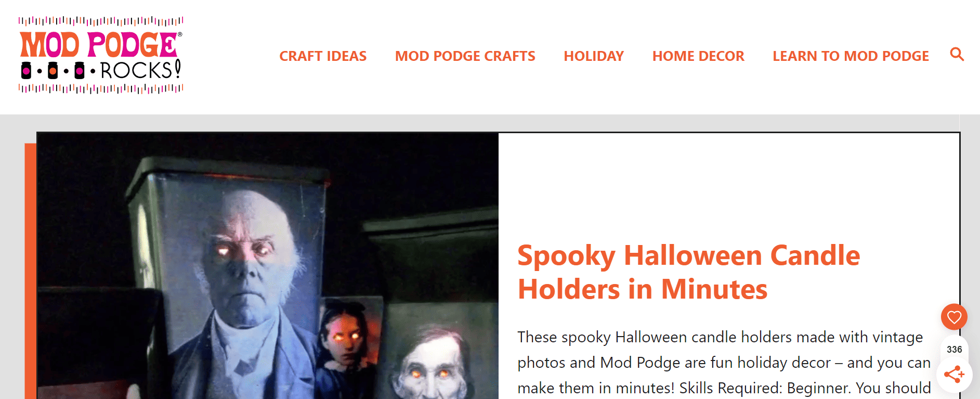
Task: Click the article excerpt about vintage photos
Action: tap(724, 363)
